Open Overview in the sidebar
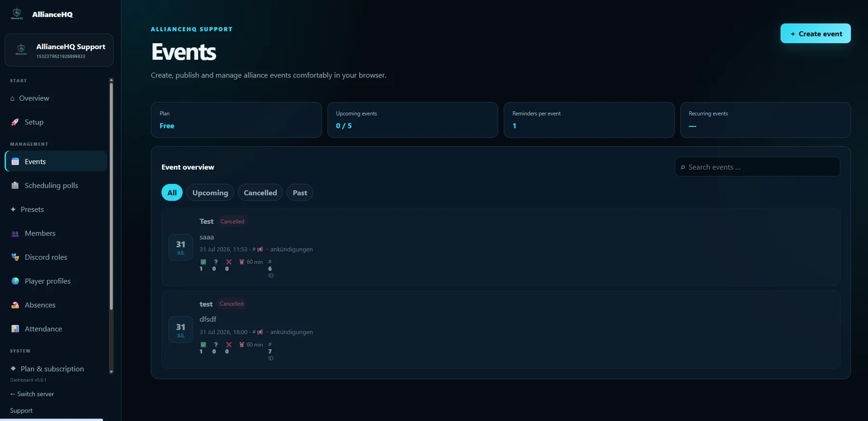 (x=56, y=98)
